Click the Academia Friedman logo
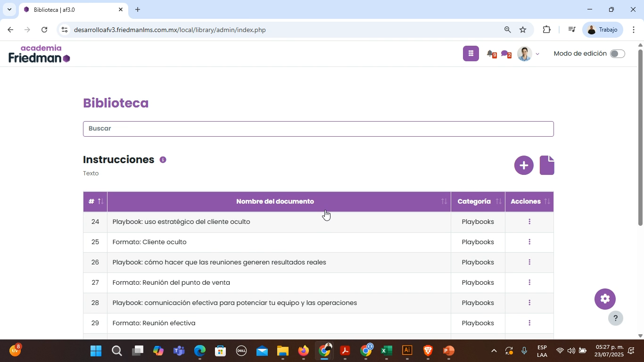The image size is (644, 362). click(x=39, y=54)
